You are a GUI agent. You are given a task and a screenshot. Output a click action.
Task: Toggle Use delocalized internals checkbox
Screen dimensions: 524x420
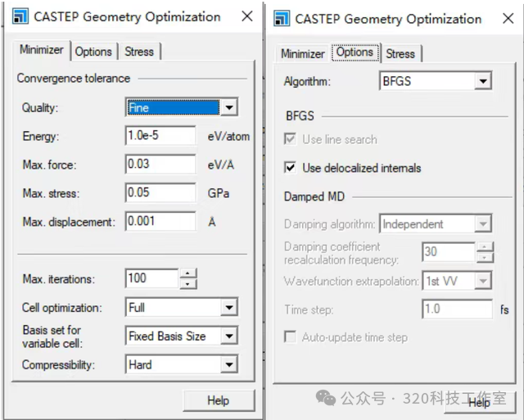[x=290, y=167]
